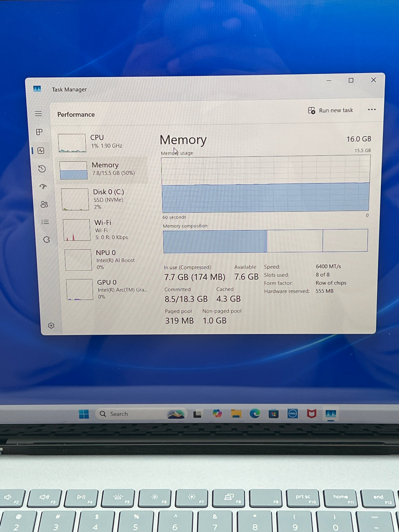Viewport: 399px width, 532px height.
Task: Open the Services sidebar icon
Action: [x=46, y=239]
